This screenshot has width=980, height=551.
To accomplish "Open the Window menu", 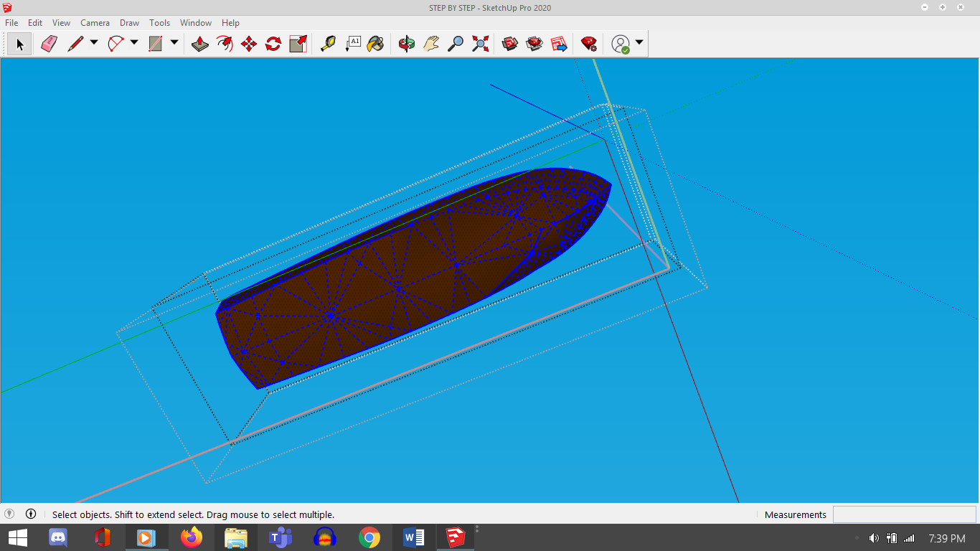I will (195, 23).
